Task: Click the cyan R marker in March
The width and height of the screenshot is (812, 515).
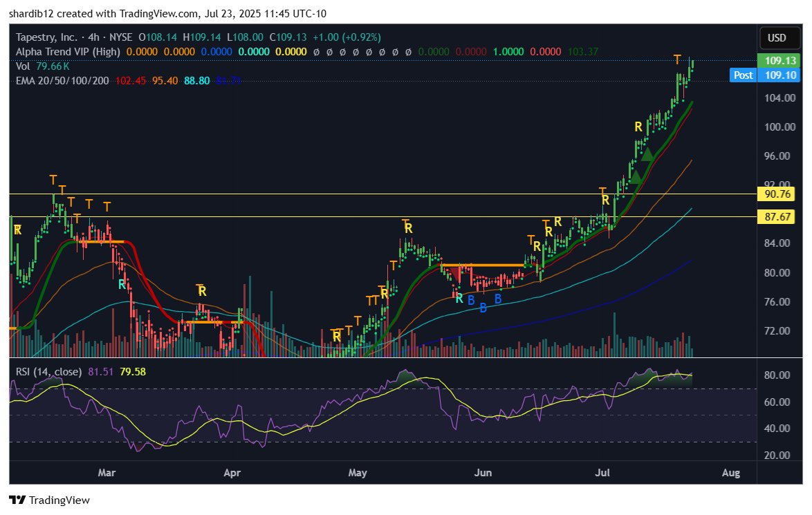Action: tap(122, 283)
